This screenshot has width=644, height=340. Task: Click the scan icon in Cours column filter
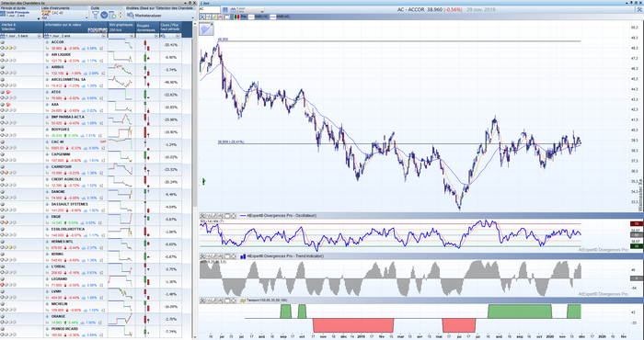163,36
